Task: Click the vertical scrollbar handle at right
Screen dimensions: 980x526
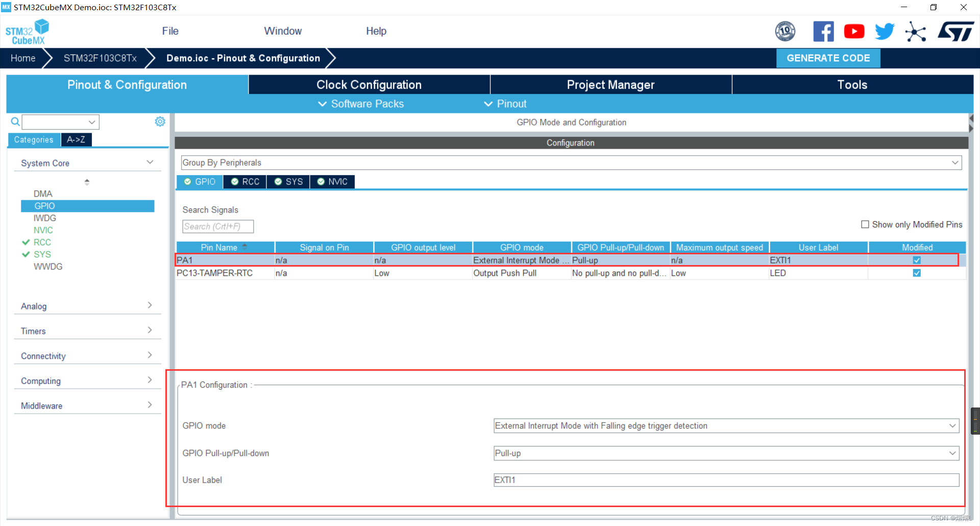Action: 975,421
